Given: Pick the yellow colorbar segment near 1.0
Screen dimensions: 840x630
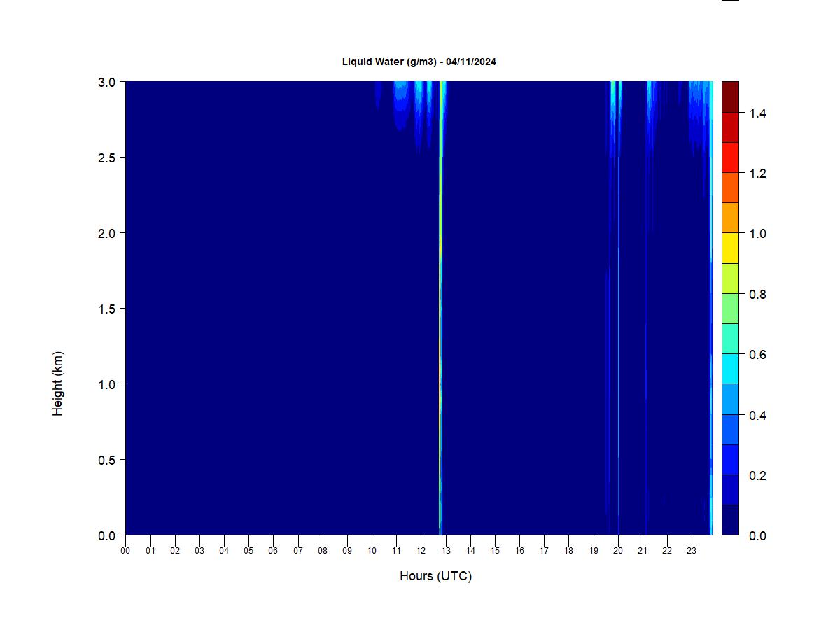Looking at the screenshot, I should pyautogui.click(x=730, y=248).
